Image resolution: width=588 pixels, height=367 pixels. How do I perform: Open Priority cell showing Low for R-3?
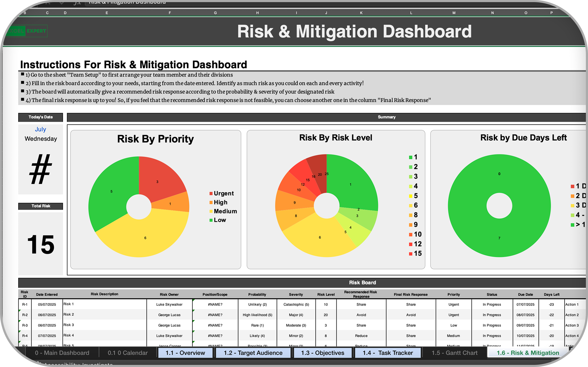click(454, 325)
